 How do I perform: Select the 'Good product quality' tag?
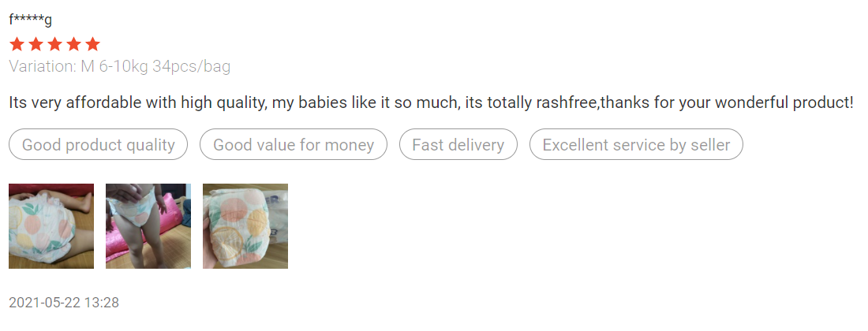[98, 145]
